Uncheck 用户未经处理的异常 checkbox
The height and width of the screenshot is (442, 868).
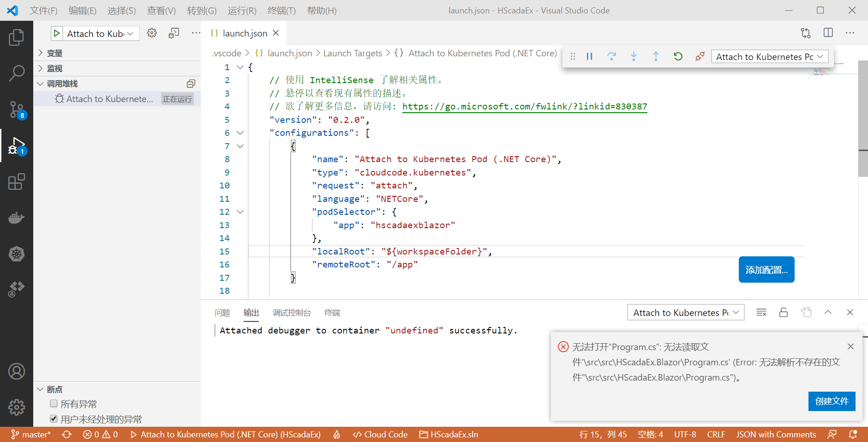coord(54,418)
